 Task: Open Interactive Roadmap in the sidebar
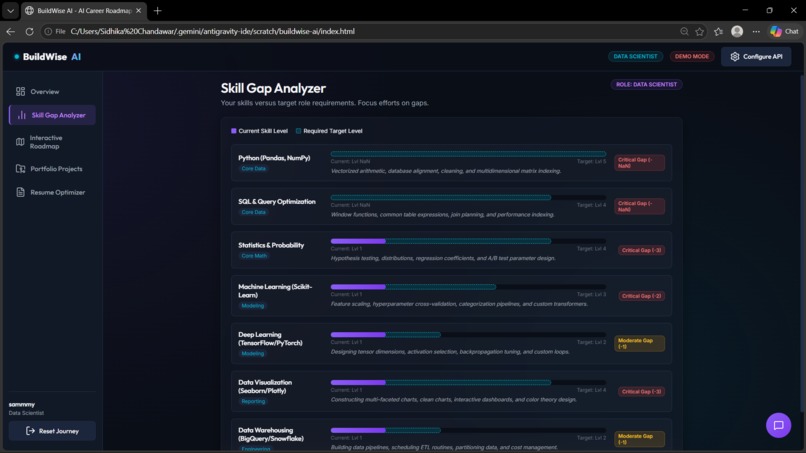pos(52,142)
